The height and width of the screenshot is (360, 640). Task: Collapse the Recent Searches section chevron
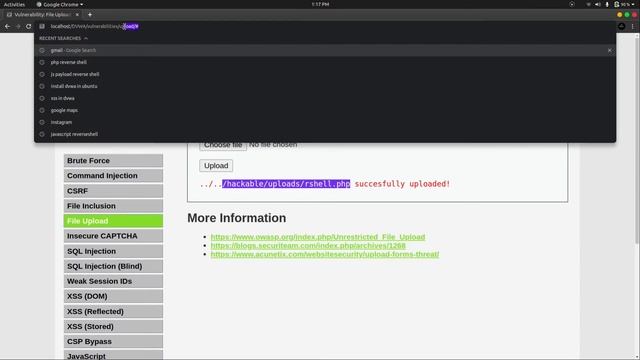pos(86,38)
